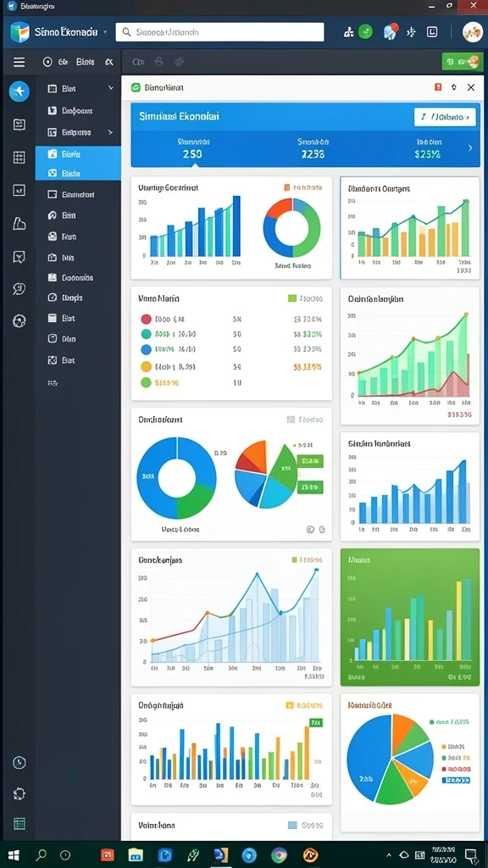The image size is (488, 868).
Task: Toggle the orange legend square on the first bar chart
Action: click(x=286, y=187)
